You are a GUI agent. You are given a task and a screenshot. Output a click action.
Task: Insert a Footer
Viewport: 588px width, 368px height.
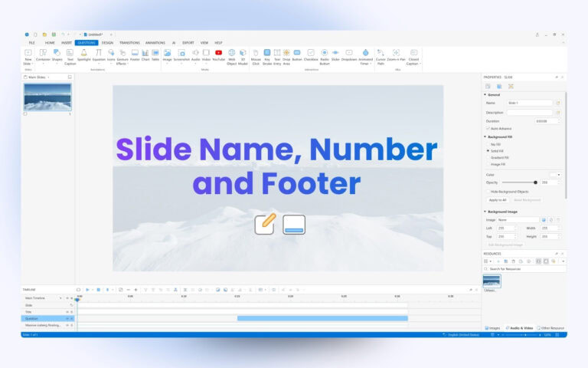click(135, 55)
